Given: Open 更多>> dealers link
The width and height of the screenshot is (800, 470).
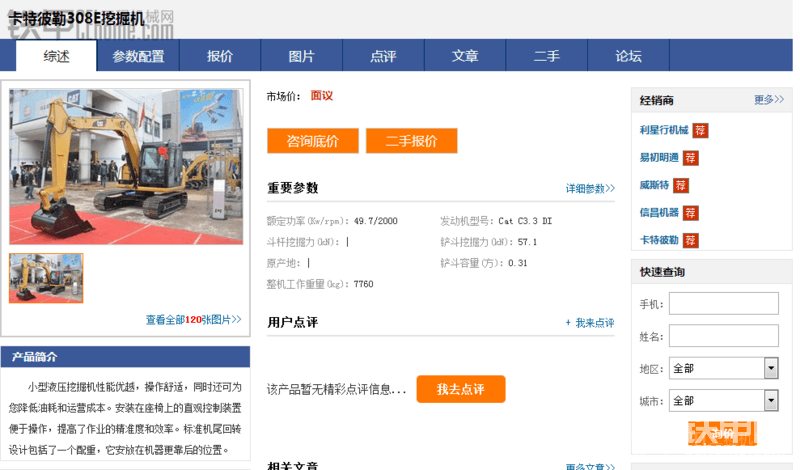Looking at the screenshot, I should (769, 100).
